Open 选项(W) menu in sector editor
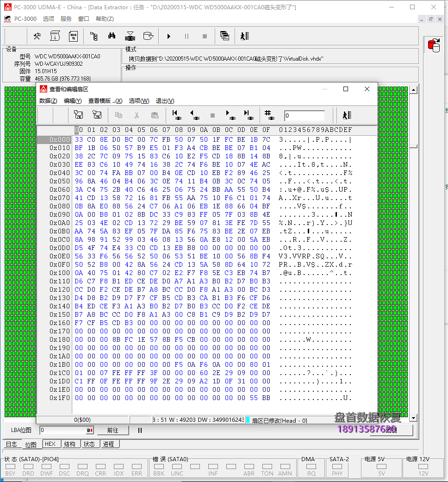This screenshot has height=482, width=448. point(139,101)
